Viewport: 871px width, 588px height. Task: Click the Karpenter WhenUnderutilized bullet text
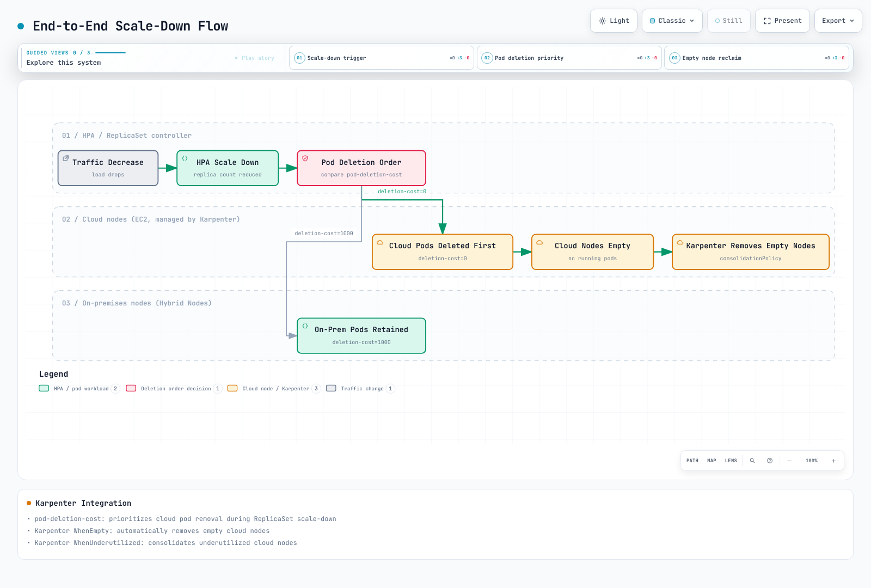(165, 543)
